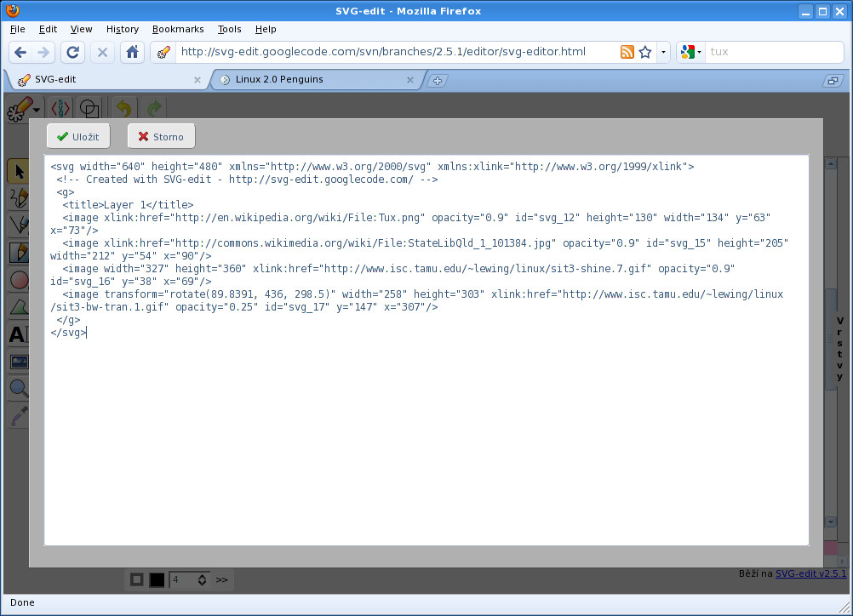Pick the Zoom magnifier tool

coord(19,388)
